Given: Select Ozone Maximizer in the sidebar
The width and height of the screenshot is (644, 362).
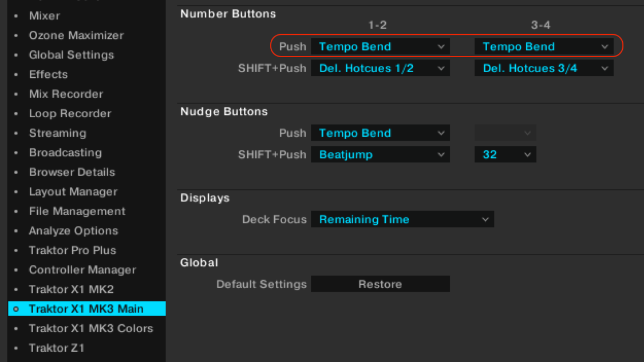Looking at the screenshot, I should pyautogui.click(x=76, y=35).
